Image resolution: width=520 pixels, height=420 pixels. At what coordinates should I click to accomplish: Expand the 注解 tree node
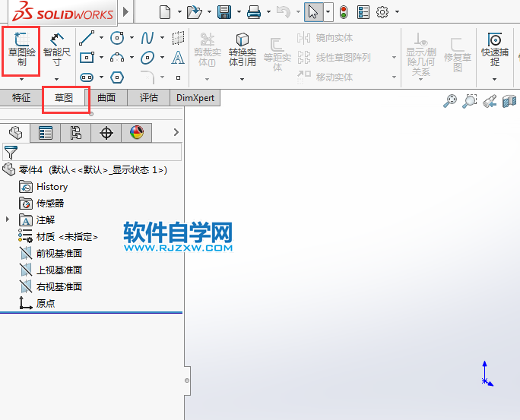point(8,219)
